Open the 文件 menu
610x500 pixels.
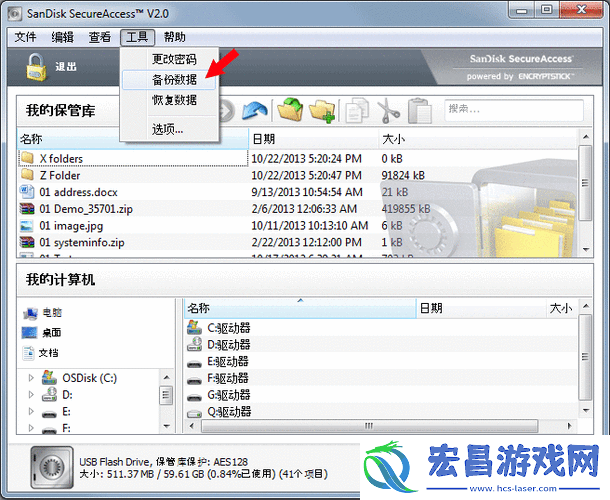pos(25,37)
